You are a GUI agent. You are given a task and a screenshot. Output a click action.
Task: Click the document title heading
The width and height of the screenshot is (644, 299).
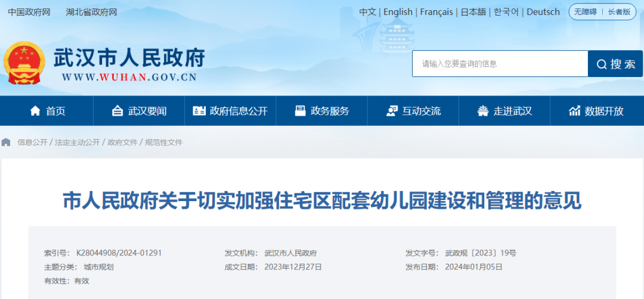pos(321,201)
